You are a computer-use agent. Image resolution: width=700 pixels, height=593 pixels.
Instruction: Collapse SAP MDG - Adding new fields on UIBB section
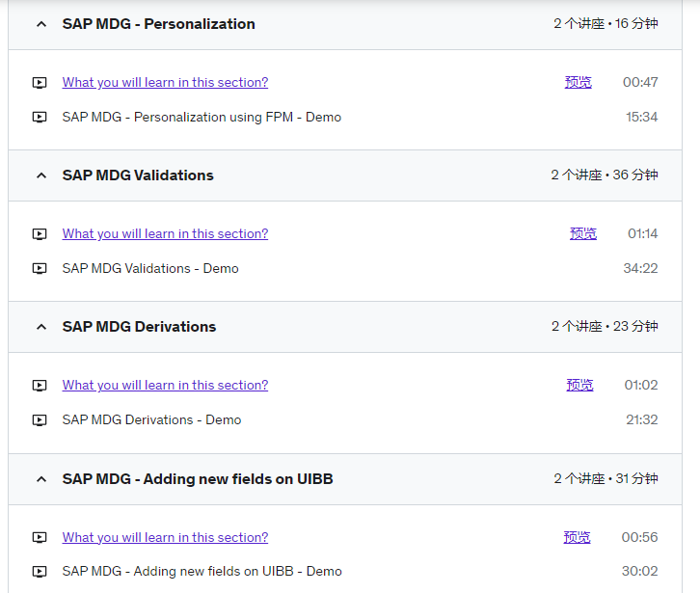[x=41, y=479]
